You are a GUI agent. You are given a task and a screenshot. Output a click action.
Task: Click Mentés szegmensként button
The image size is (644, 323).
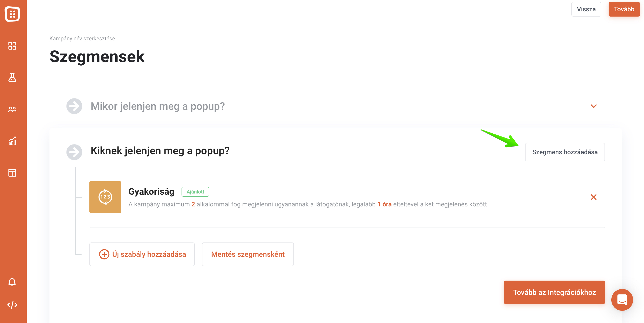click(248, 254)
